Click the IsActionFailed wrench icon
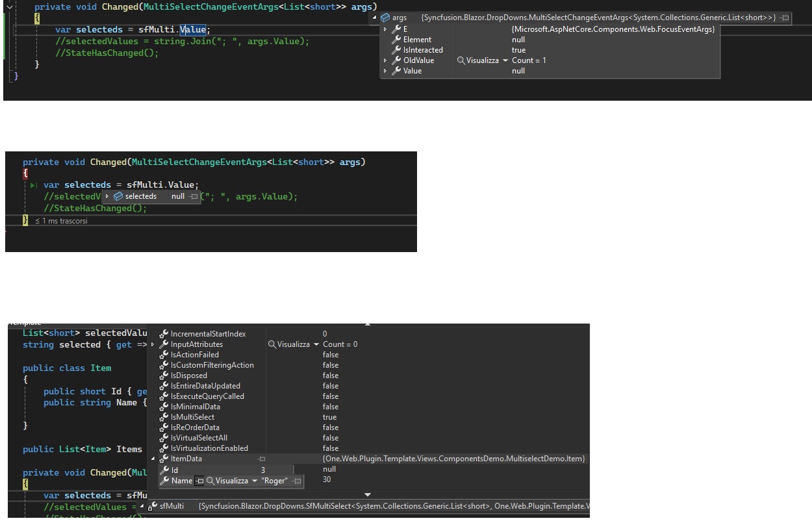This screenshot has height=523, width=812. click(164, 355)
